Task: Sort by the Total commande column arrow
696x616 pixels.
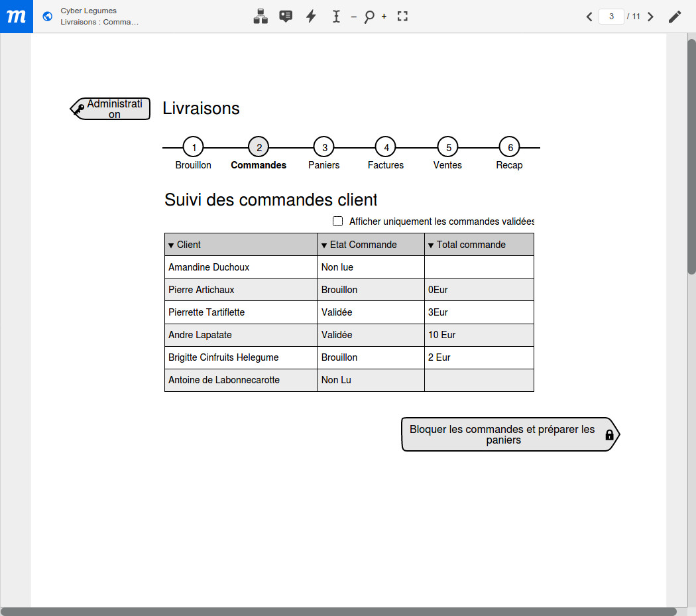Action: [x=431, y=245]
